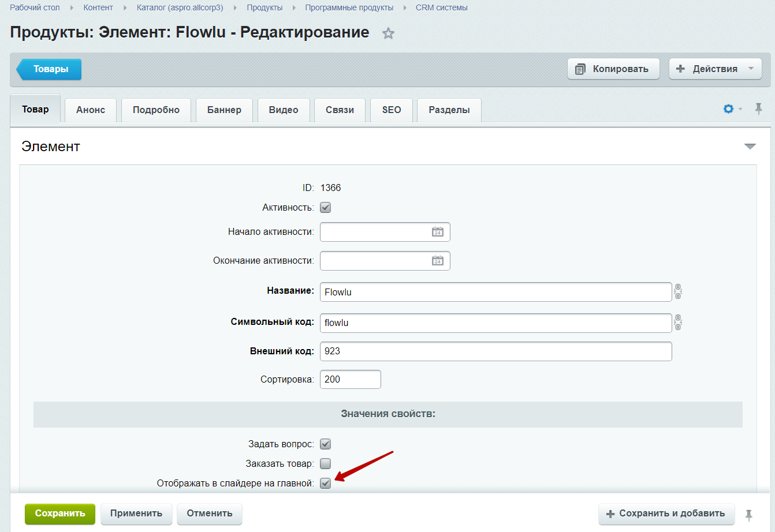Expand breadcrumb arrow after Рабочий стол

pos(72,8)
